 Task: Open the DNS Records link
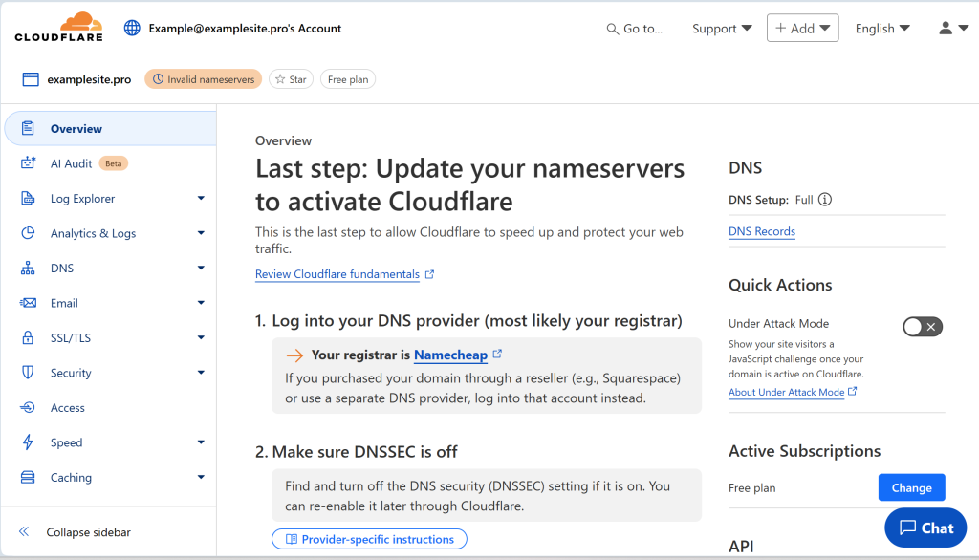pyautogui.click(x=762, y=231)
